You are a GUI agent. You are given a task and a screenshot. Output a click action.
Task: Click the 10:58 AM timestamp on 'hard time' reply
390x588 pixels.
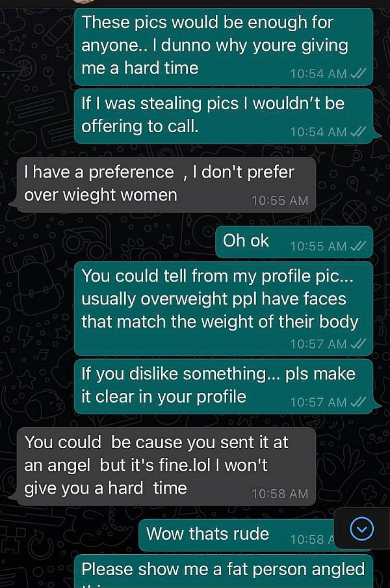coord(279,494)
